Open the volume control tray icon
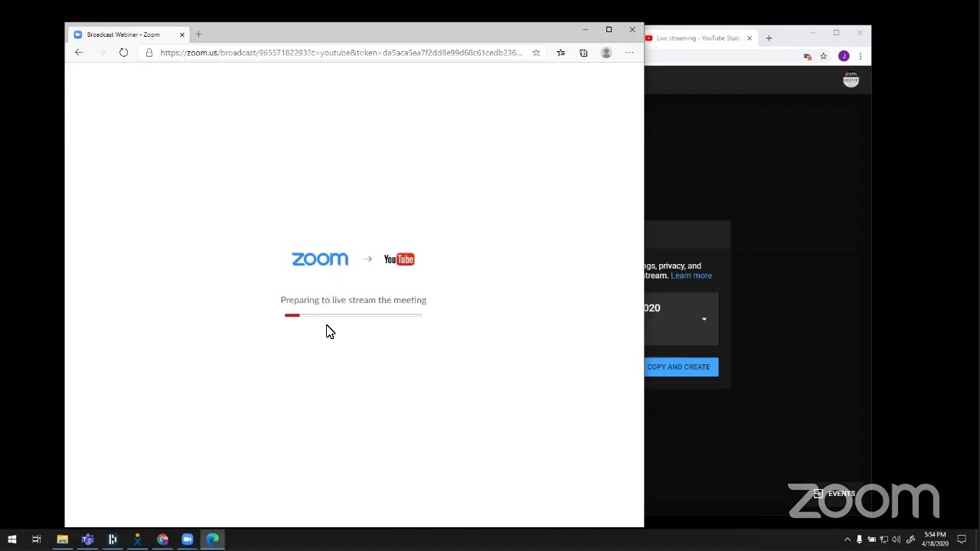Viewport: 980px width, 551px height. pos(897,540)
